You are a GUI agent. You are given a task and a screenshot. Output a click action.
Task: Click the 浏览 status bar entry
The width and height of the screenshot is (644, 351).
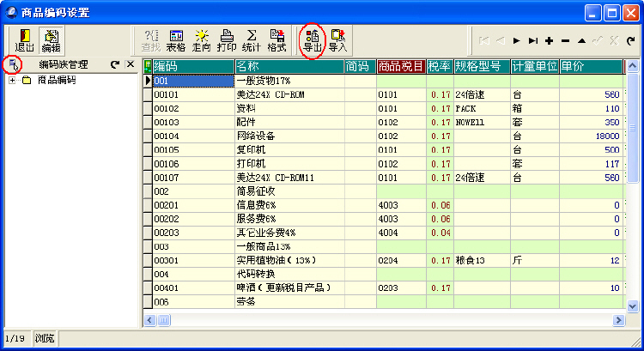pyautogui.click(x=45, y=339)
